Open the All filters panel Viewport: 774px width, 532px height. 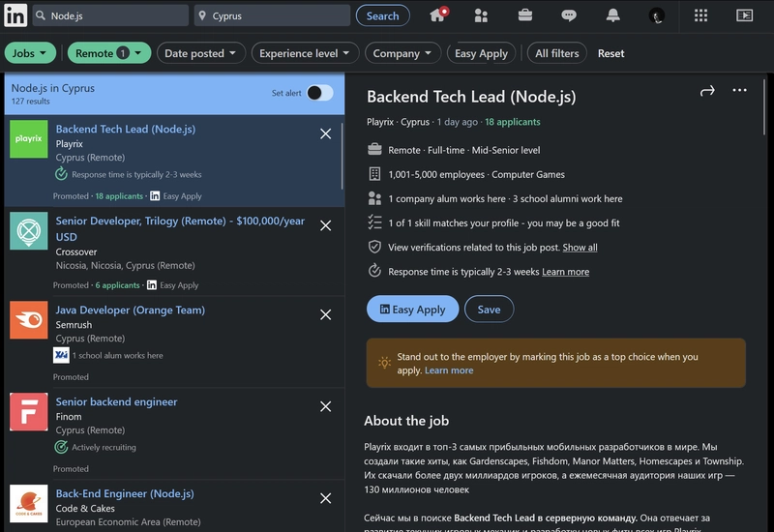coord(557,53)
